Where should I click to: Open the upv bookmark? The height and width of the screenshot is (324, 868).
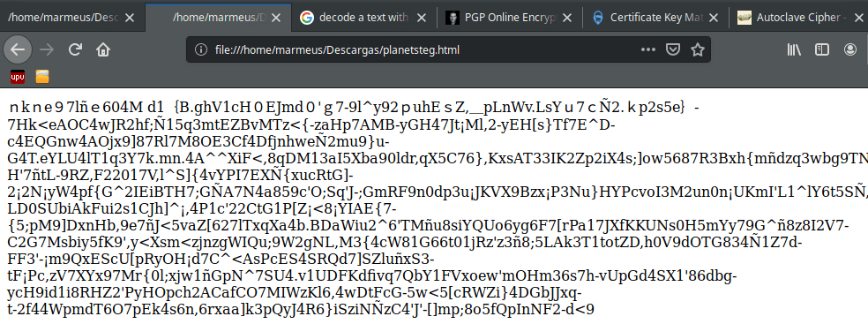tap(18, 77)
